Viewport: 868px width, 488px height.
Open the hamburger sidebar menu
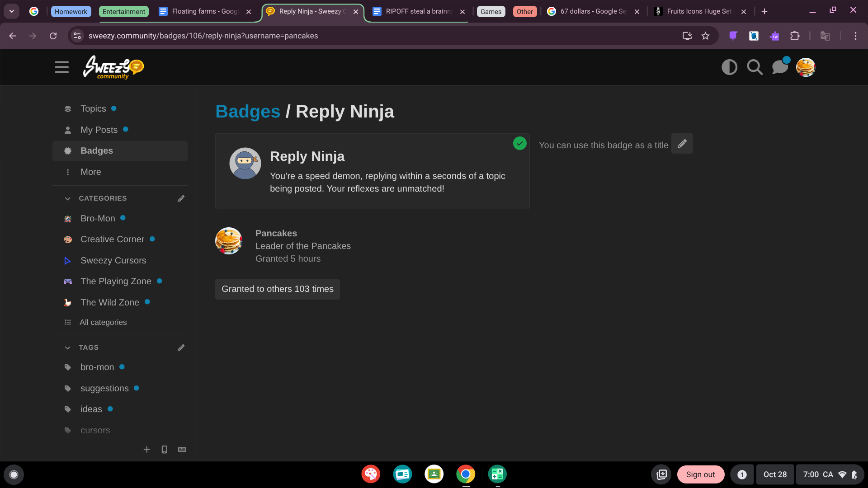pos(62,67)
